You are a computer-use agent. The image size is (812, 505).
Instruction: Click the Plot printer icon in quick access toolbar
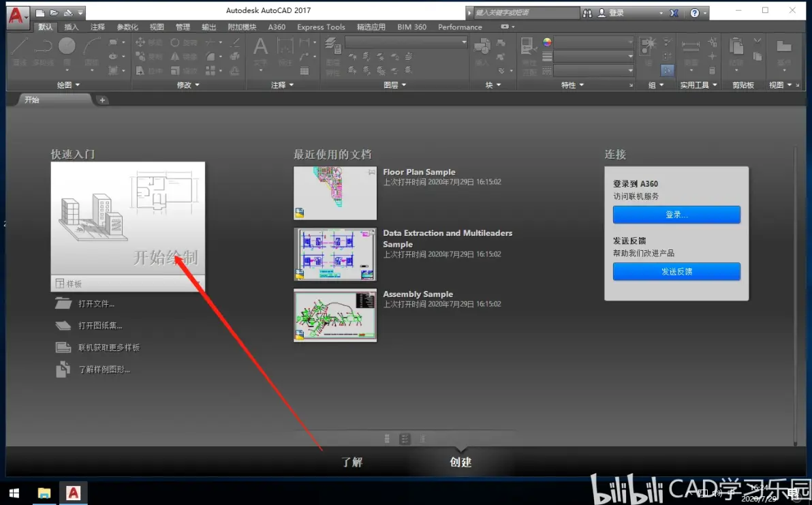click(x=68, y=12)
